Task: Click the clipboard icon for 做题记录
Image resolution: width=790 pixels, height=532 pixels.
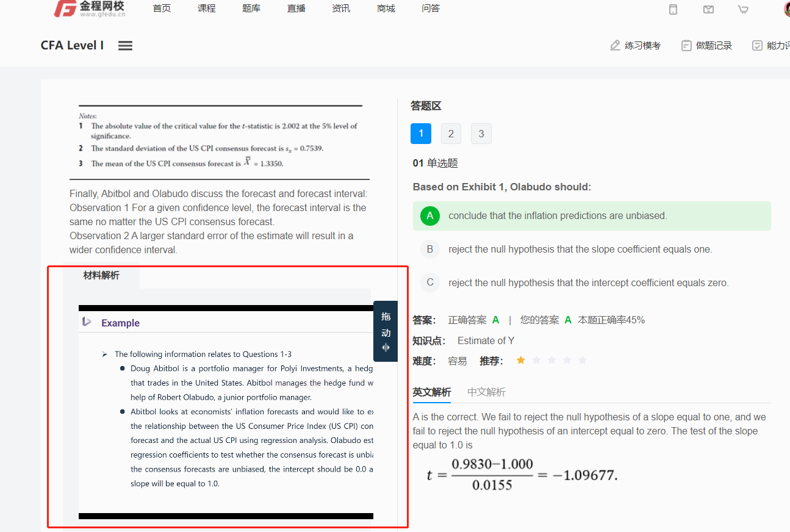Action: click(686, 46)
